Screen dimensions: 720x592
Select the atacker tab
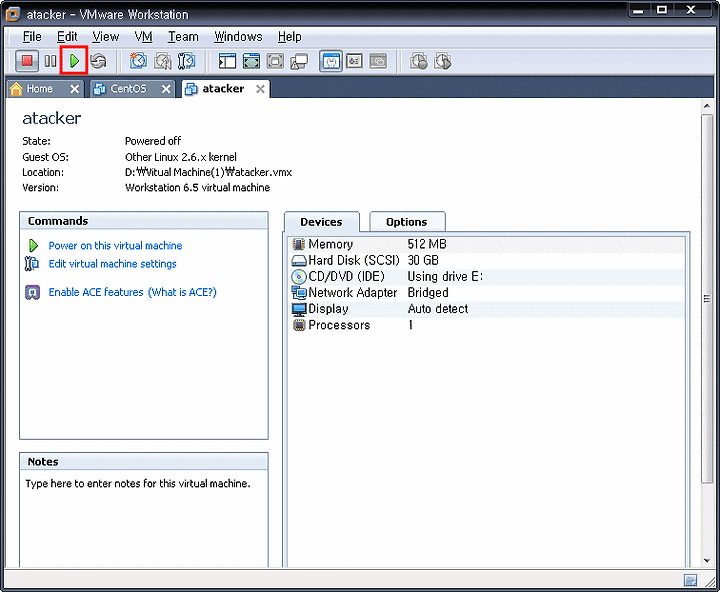point(223,89)
